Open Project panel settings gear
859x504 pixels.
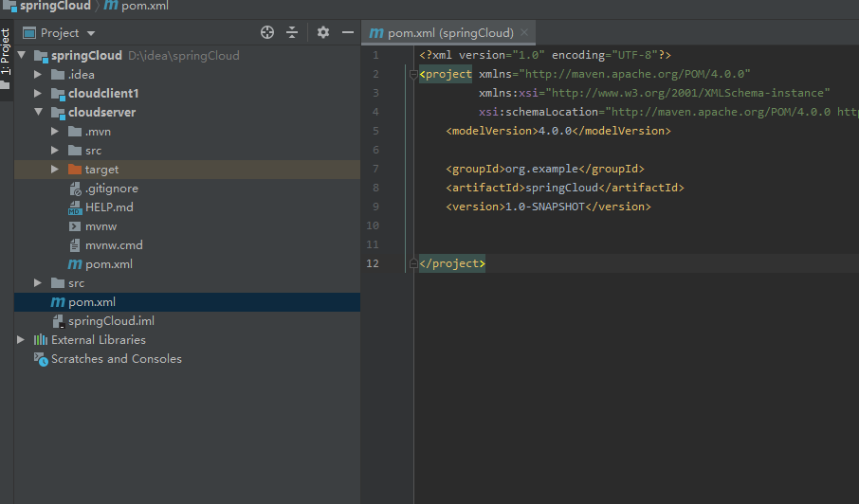323,33
